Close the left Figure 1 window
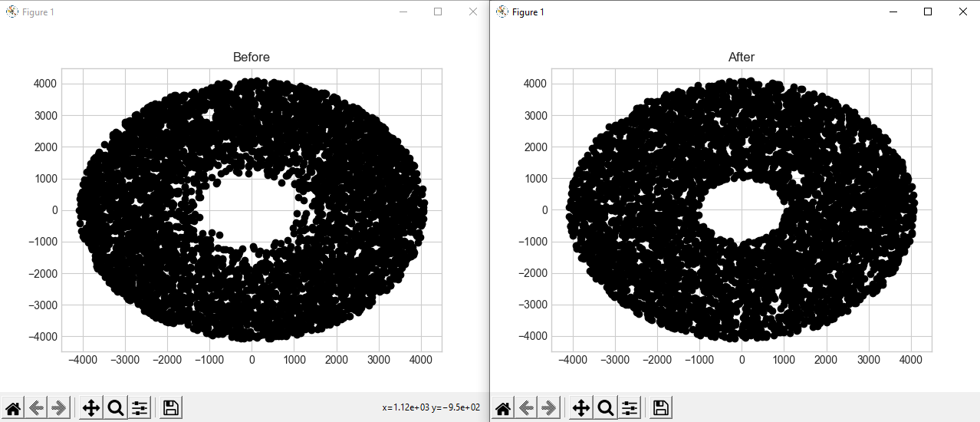The image size is (980, 422). [x=473, y=12]
